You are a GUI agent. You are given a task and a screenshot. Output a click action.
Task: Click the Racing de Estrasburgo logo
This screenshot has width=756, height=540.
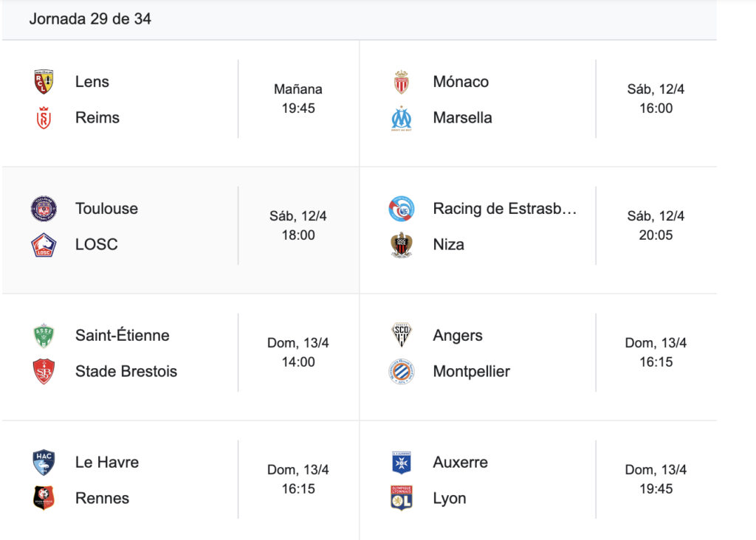(401, 209)
